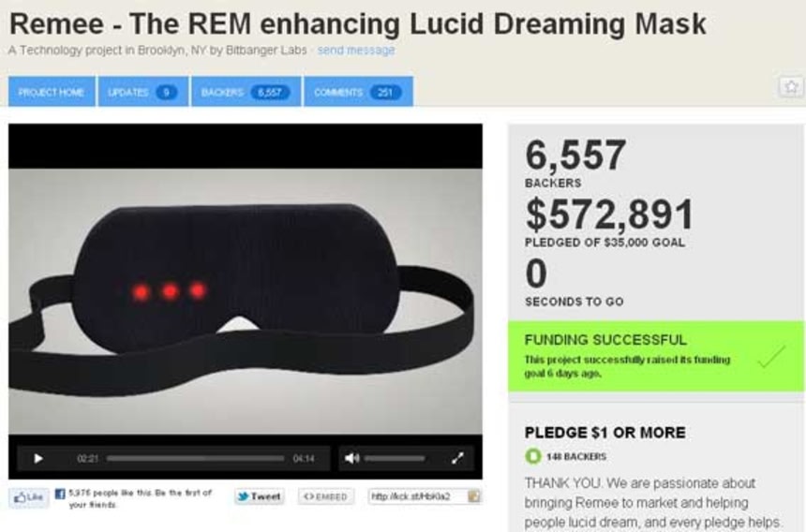Tweet this project with the Twitter button
This screenshot has height=532, width=806.
(260, 496)
